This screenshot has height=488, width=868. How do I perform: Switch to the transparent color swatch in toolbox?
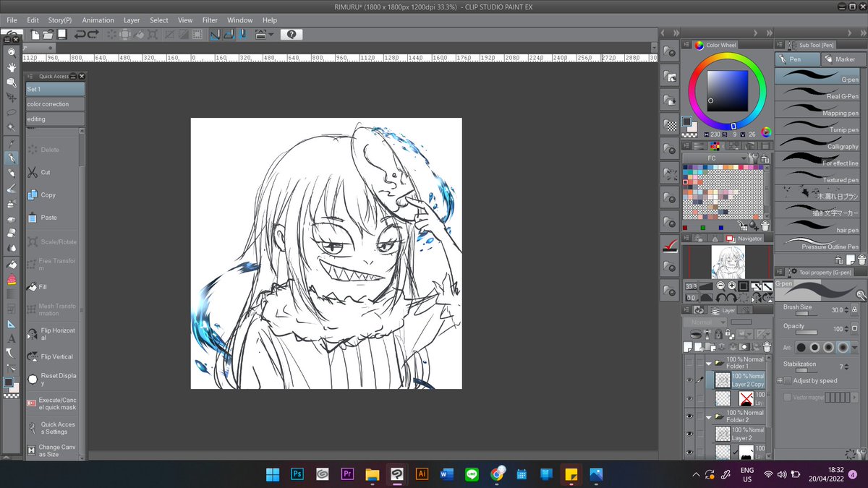(12, 395)
